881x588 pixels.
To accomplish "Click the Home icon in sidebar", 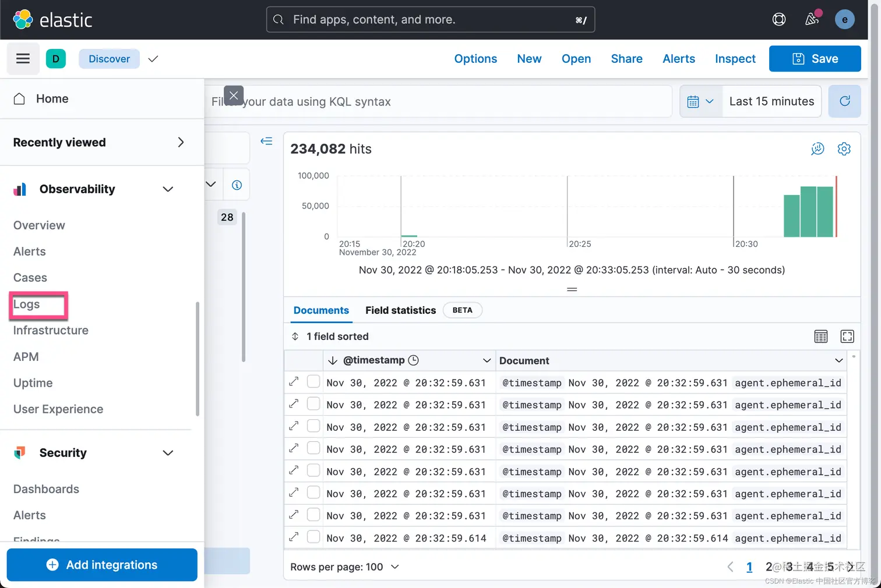I will (19, 98).
